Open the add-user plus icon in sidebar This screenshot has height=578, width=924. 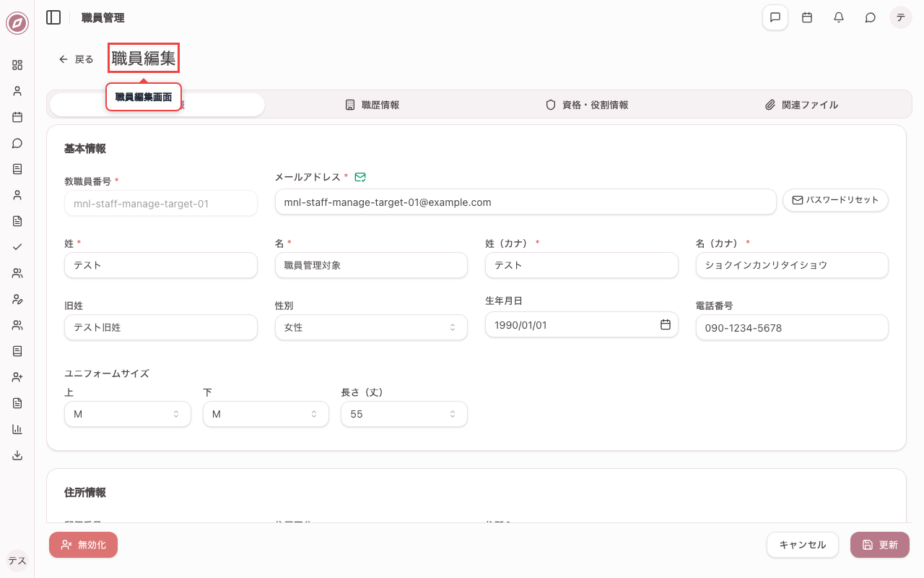(17, 377)
